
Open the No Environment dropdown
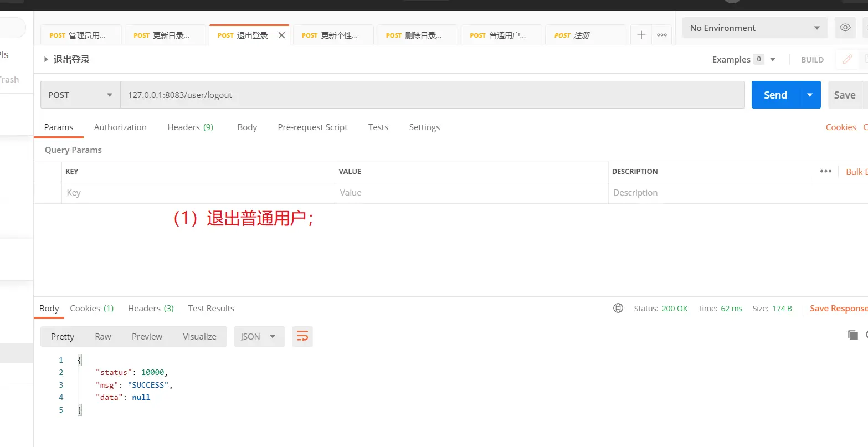(x=755, y=28)
